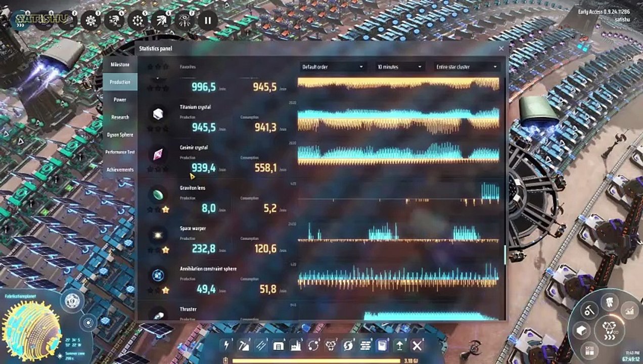The image size is (643, 364).
Task: Click Space warper consumption value 120,6
Action: (265, 249)
